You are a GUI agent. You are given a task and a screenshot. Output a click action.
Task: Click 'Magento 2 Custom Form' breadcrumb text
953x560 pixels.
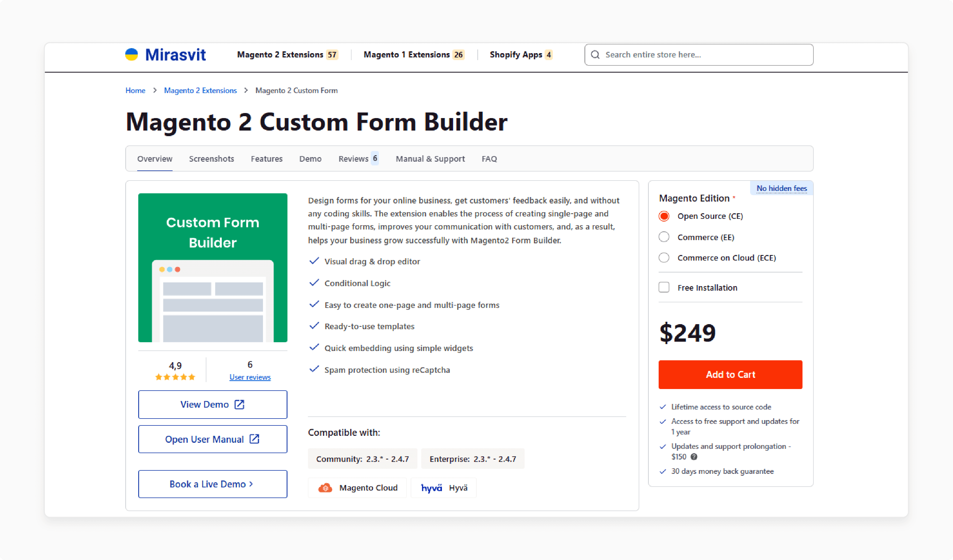pos(296,90)
